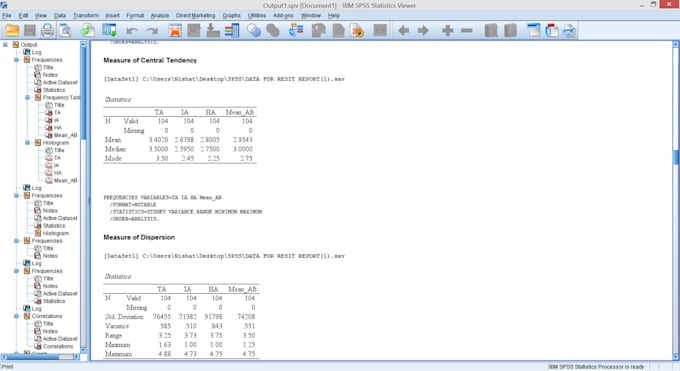Click the Insert Text toolbar icon
This screenshot has height=371, width=680.
click(569, 30)
